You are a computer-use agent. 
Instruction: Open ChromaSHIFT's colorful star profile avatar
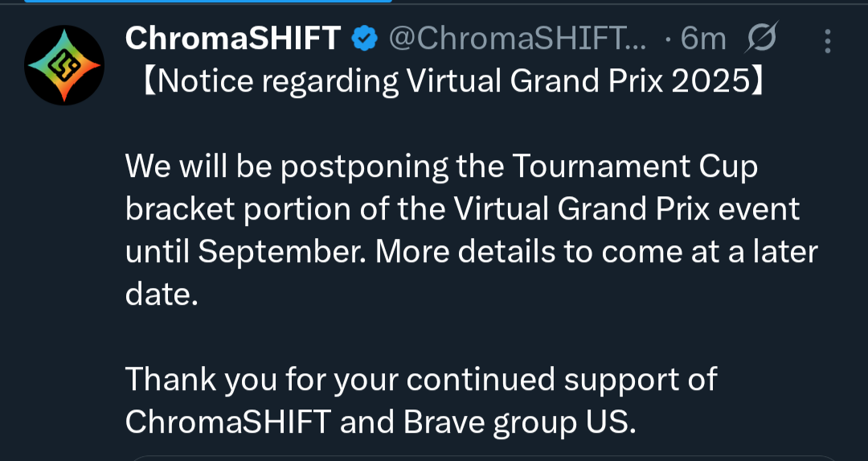coord(64,65)
